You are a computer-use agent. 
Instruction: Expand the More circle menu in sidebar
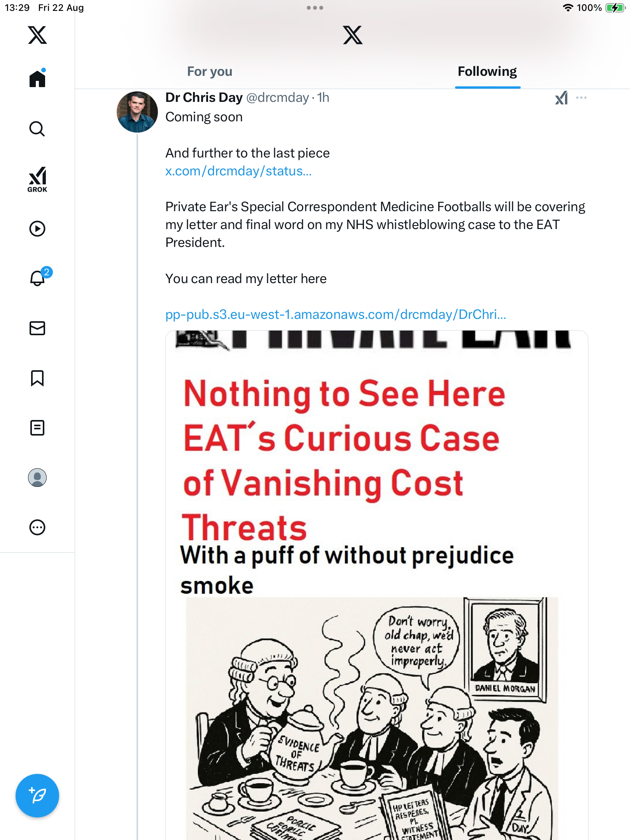37,527
